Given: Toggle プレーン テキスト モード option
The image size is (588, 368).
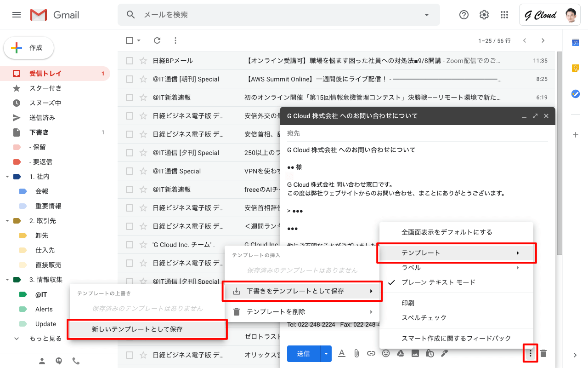Looking at the screenshot, I should [x=456, y=282].
